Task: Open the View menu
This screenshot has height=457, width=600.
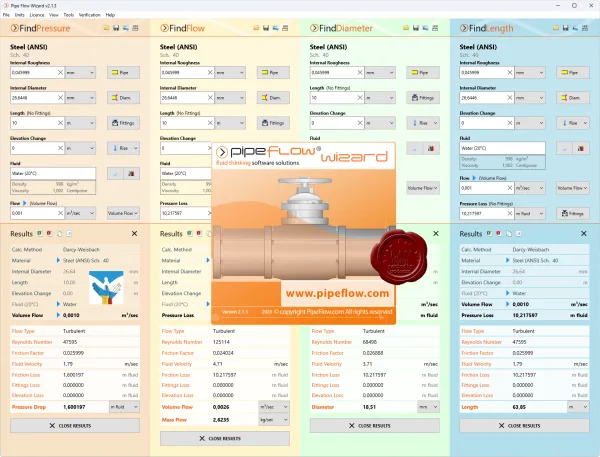Action: 54,15
